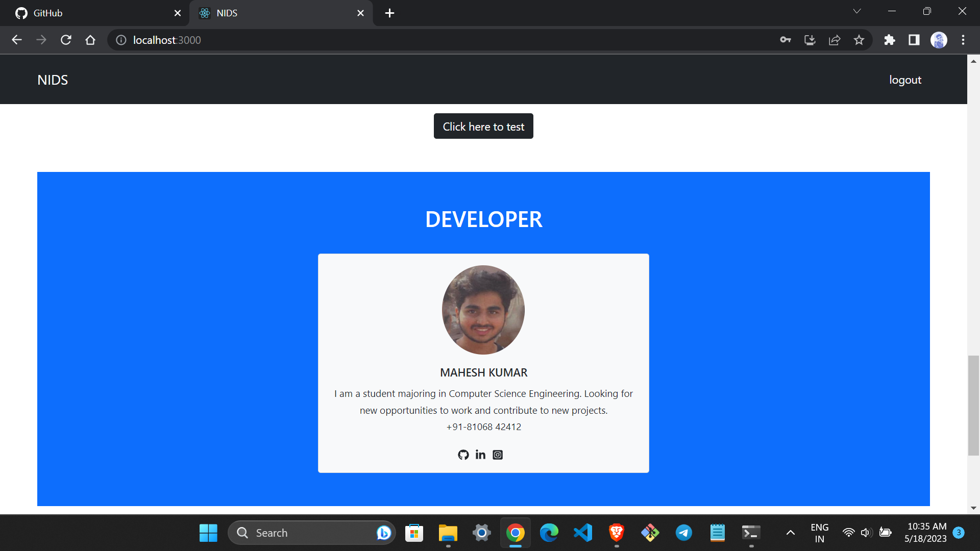Expand the tab search dropdown arrow
The height and width of the screenshot is (551, 980).
pos(857,11)
